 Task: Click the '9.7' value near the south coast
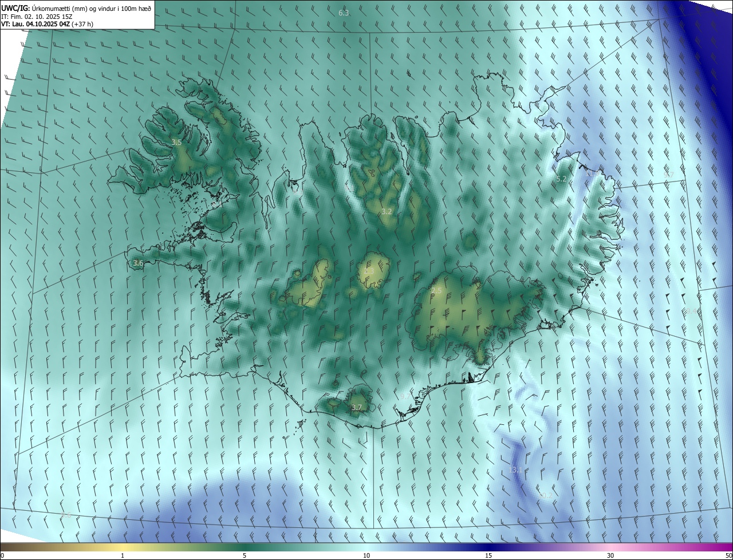point(405,396)
